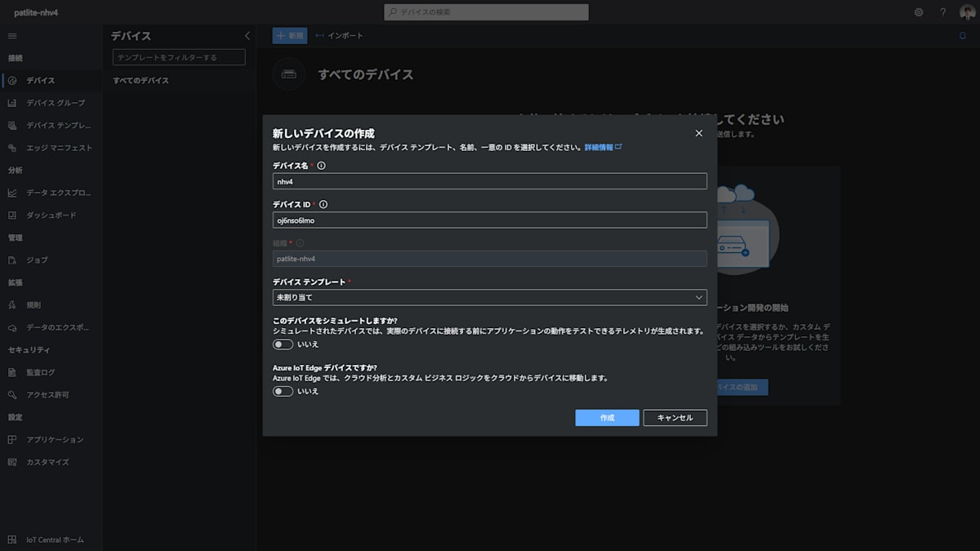The width and height of the screenshot is (980, 551).
Task: Toggle the Azure IoT Edge デバイス switch
Action: 283,391
